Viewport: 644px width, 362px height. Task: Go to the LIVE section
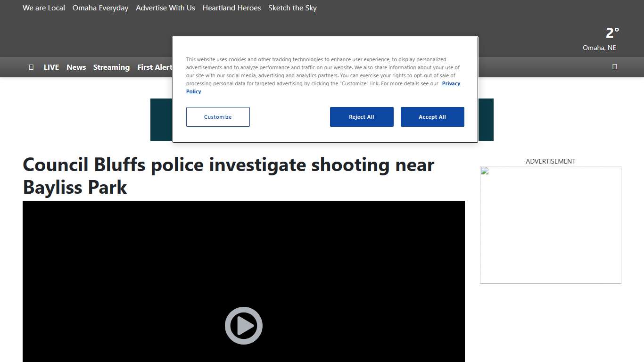[51, 67]
